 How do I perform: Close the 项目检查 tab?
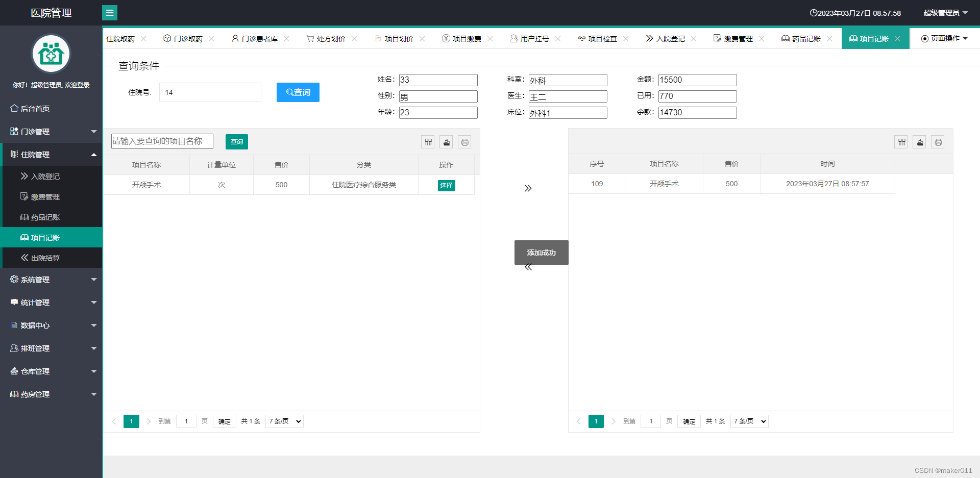[626, 39]
